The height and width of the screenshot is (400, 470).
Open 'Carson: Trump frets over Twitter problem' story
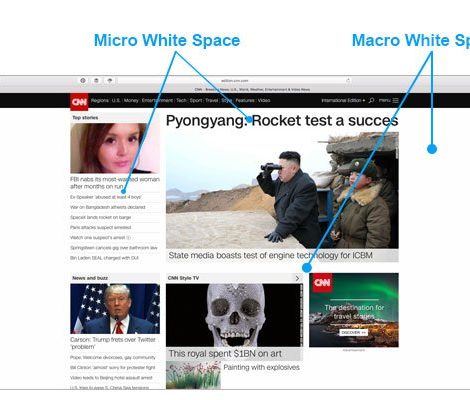113,343
